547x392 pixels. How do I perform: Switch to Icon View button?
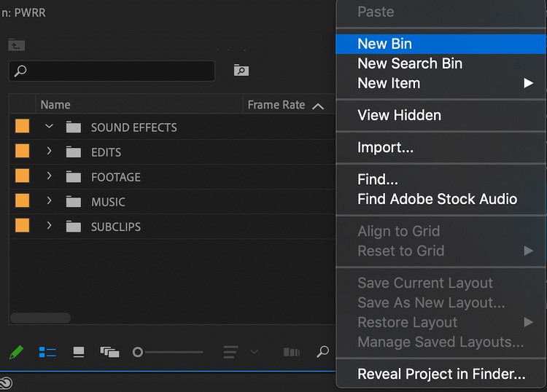pos(79,352)
